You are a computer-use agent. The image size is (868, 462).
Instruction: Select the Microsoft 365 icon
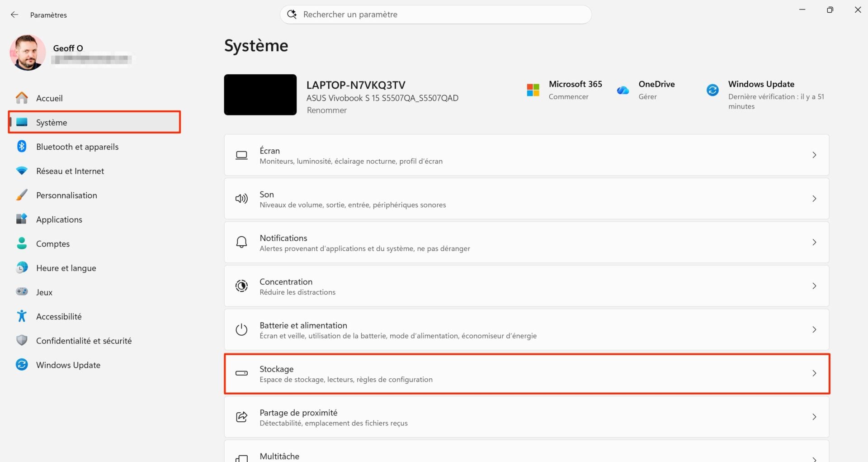(533, 90)
